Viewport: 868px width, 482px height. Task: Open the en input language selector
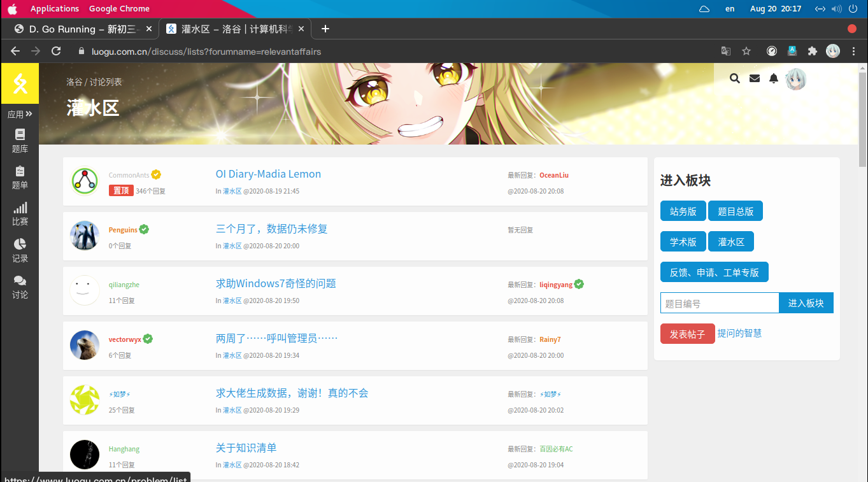(730, 9)
